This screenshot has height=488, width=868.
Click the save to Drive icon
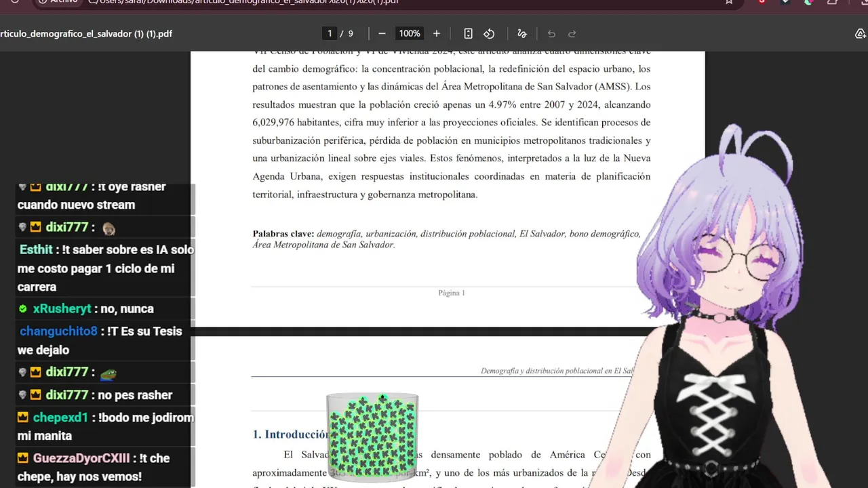(x=860, y=33)
